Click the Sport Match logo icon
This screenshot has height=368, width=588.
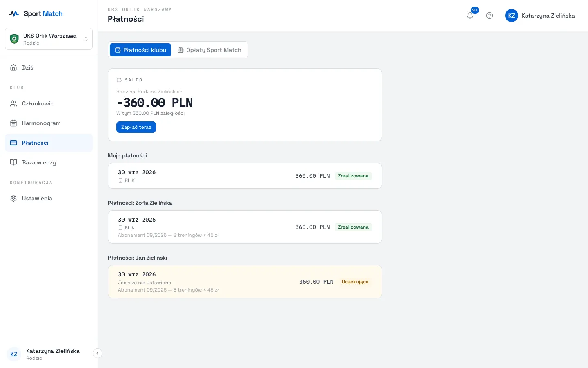tap(14, 13)
